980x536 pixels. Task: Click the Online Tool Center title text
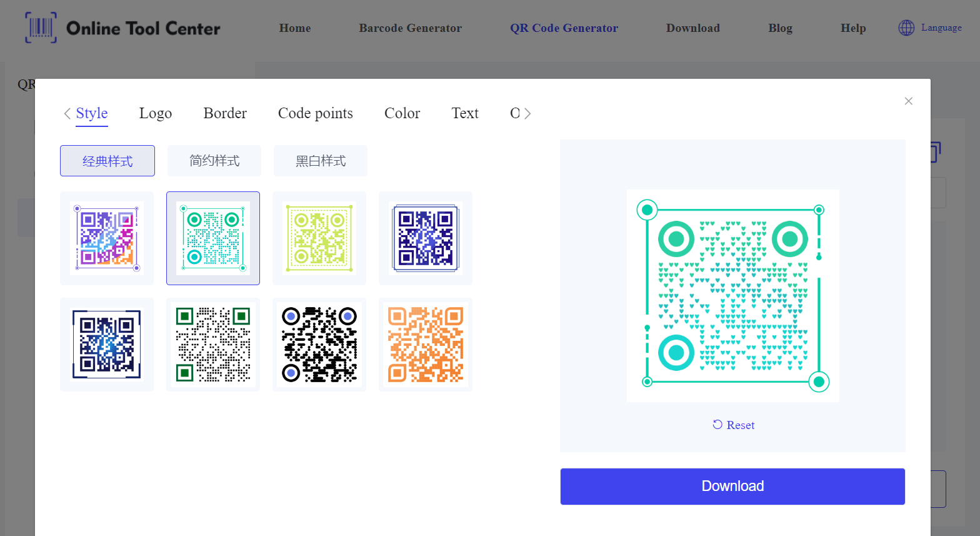pos(143,28)
